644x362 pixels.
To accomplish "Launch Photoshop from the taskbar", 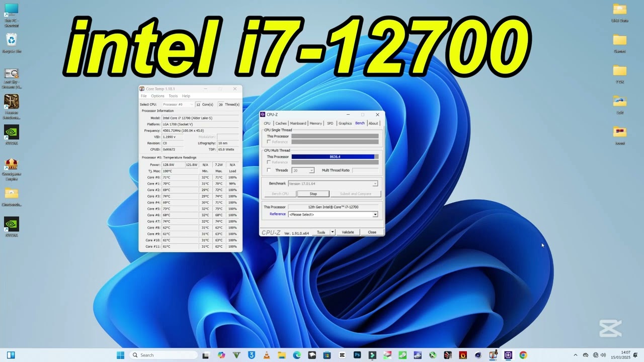I will pyautogui.click(x=357, y=355).
